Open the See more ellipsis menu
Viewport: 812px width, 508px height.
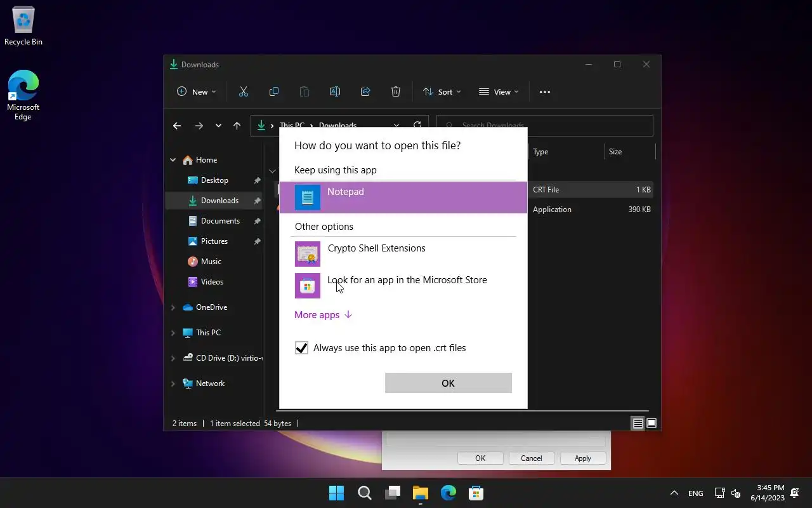pyautogui.click(x=545, y=92)
